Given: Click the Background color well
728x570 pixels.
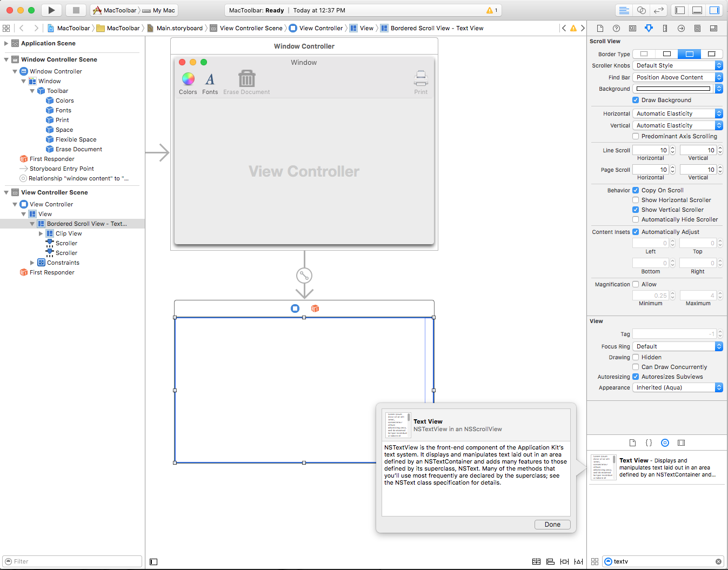Looking at the screenshot, I should 673,89.
